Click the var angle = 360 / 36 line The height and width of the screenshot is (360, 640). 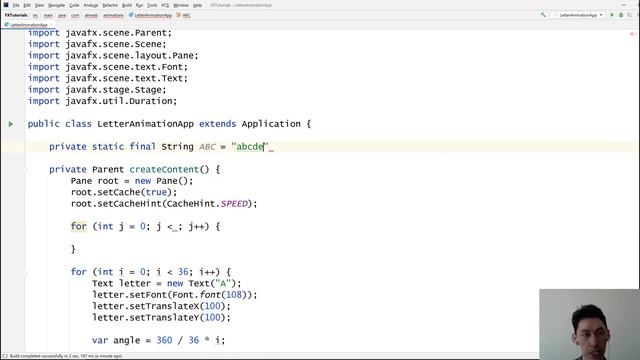coord(158,340)
